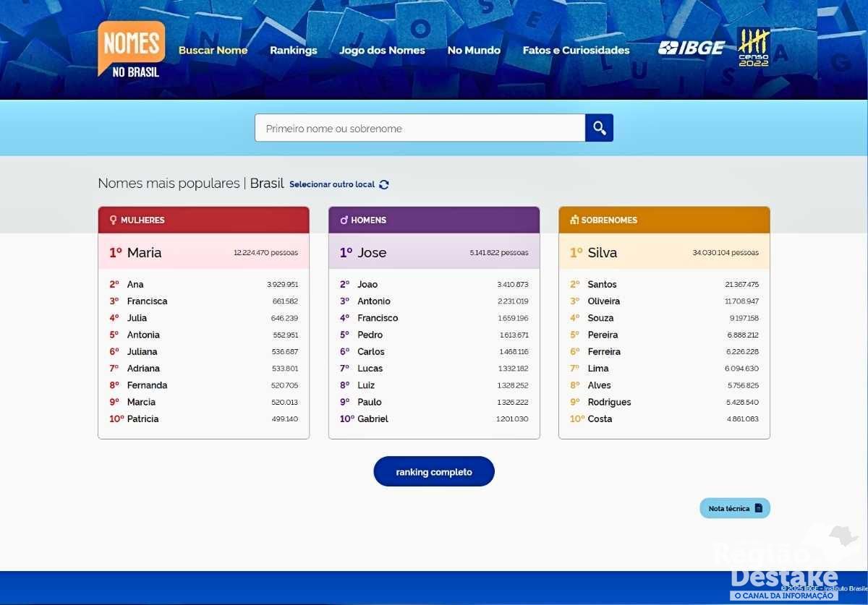Open Fatos e Curiosidades section
The image size is (868, 605).
pos(576,50)
